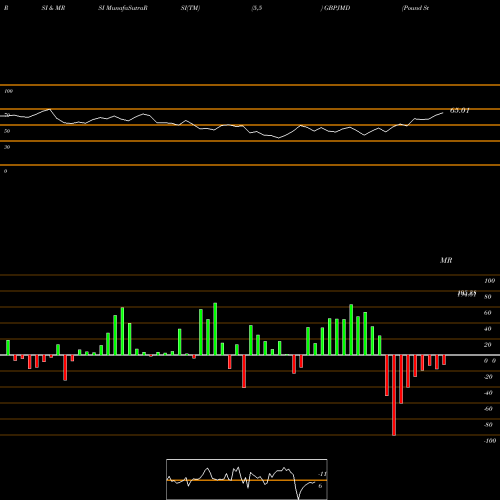Click the 20 label on MR axis
Viewport: 500px width, 500px height.
coord(487,345)
